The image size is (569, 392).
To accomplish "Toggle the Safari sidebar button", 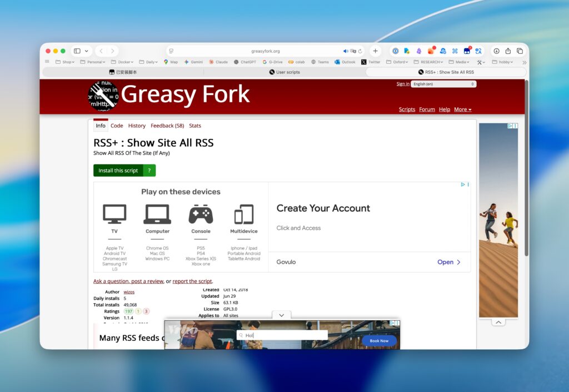I will click(77, 51).
